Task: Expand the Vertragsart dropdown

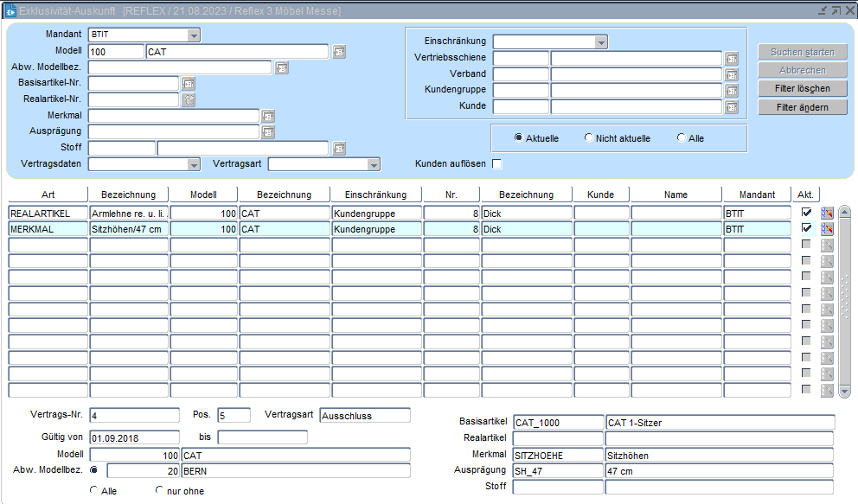Action: pos(374,164)
